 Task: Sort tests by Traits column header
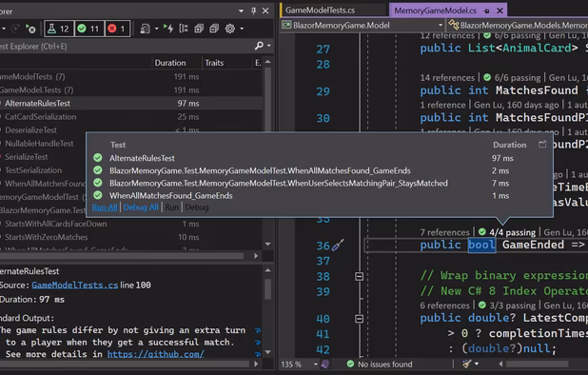(x=214, y=63)
